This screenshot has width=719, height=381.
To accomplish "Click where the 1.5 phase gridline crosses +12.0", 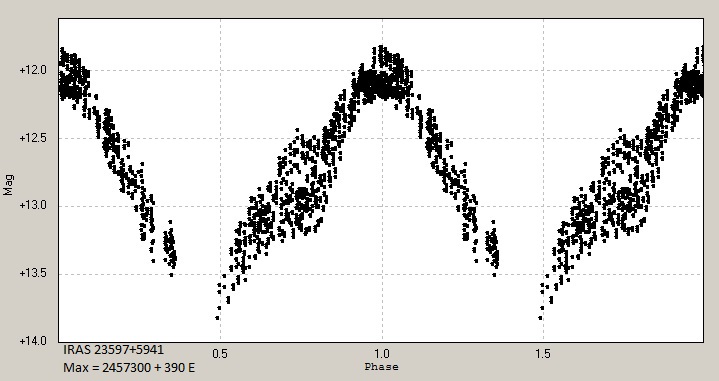I will coord(543,71).
